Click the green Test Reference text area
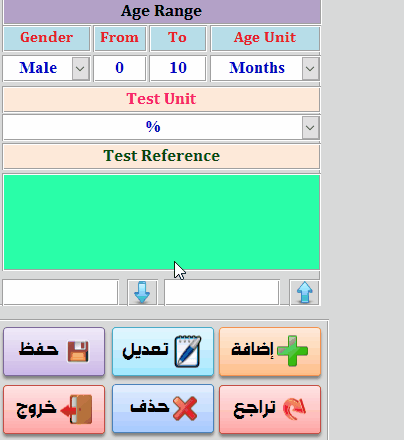Viewport: 404px width, 440px height. pos(162,222)
